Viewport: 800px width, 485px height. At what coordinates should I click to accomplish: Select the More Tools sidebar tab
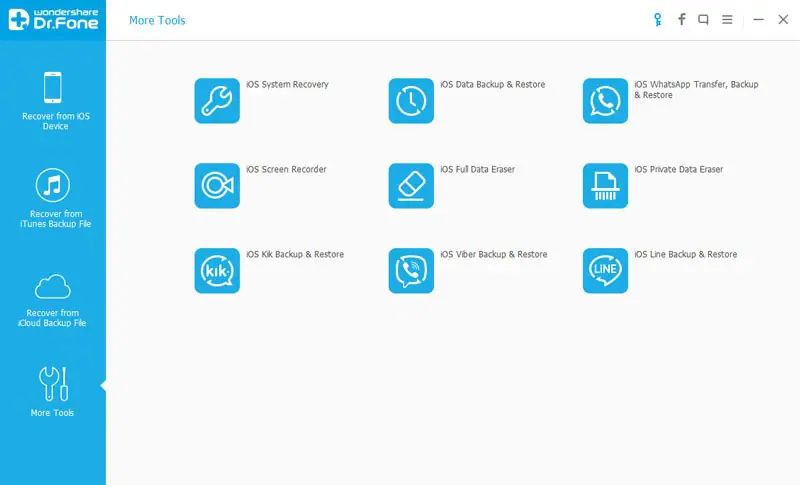tap(53, 392)
